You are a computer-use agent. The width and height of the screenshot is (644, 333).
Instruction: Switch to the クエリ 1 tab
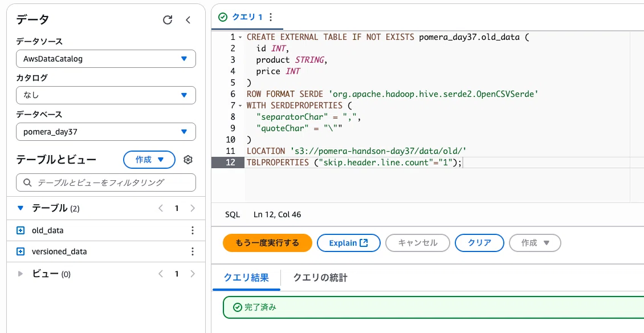247,17
